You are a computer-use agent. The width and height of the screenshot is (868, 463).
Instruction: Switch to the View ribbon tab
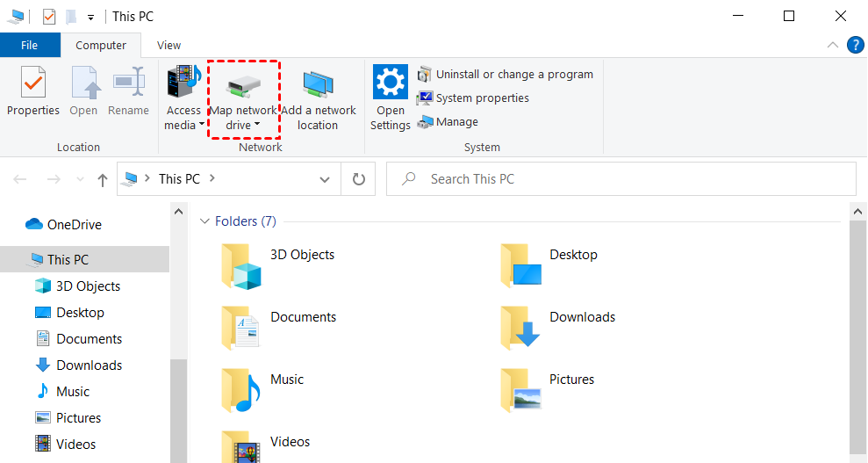[x=169, y=46]
